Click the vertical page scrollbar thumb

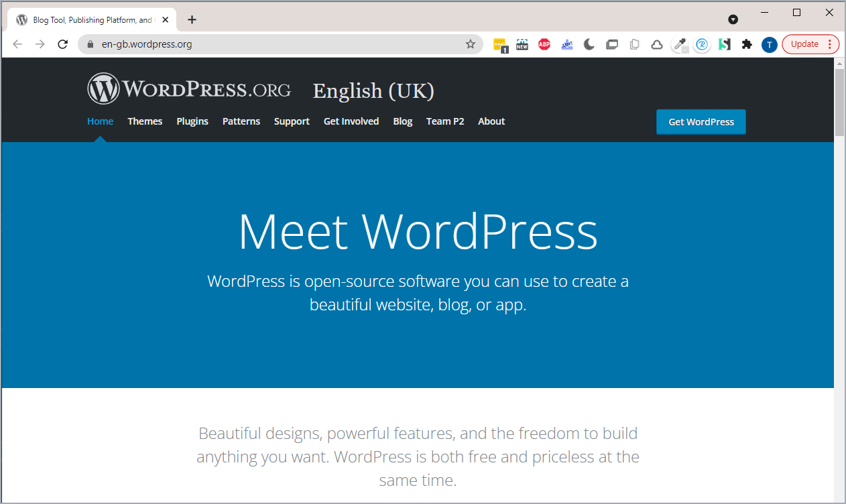pyautogui.click(x=839, y=101)
